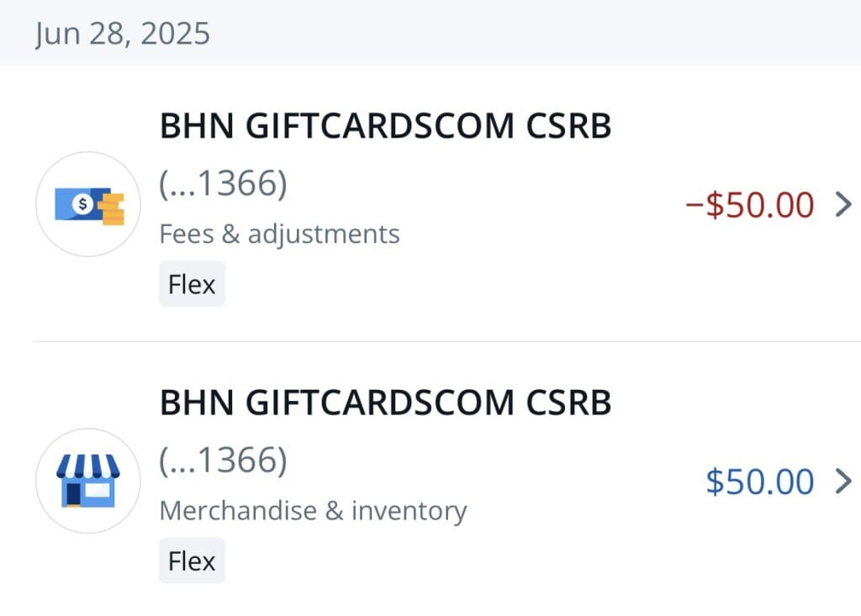Click the storefront Merchandise & inventory icon

tap(87, 481)
